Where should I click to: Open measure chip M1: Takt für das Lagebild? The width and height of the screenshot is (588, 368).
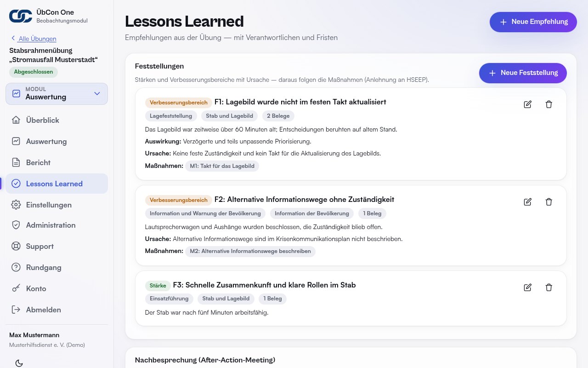point(222,166)
